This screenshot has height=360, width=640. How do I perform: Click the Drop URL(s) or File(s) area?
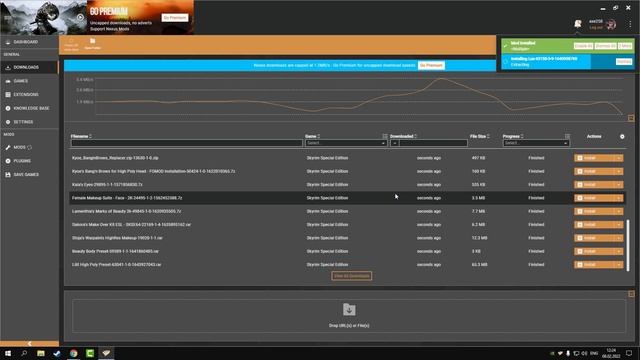(x=349, y=316)
